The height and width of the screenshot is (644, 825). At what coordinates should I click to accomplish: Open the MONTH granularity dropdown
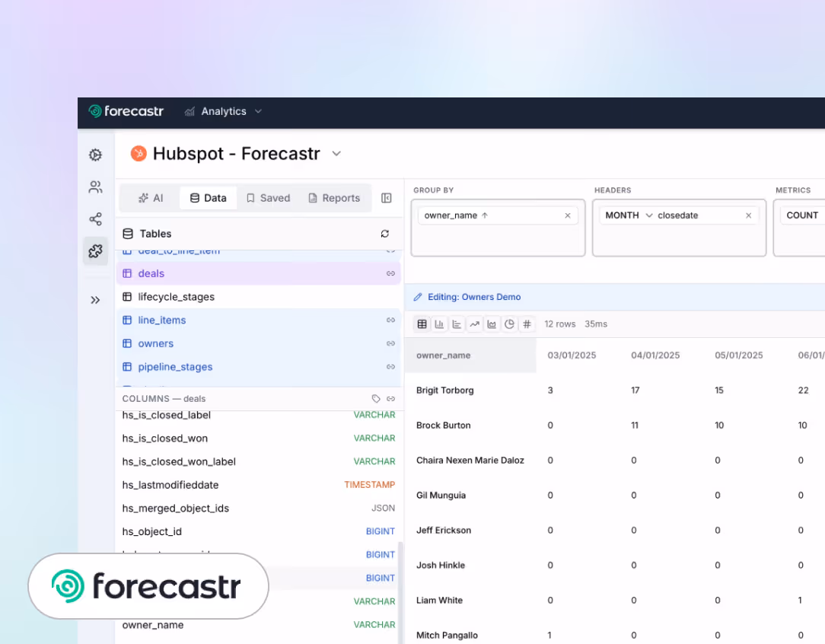point(629,215)
